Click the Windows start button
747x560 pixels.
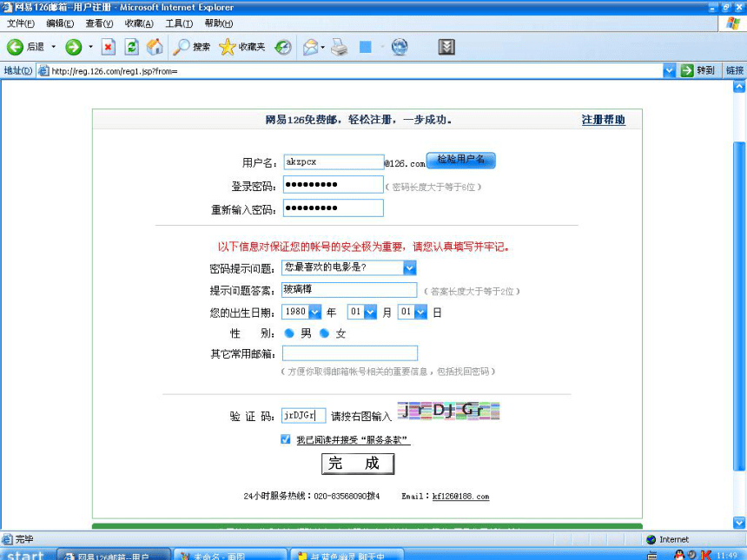tap(26, 555)
